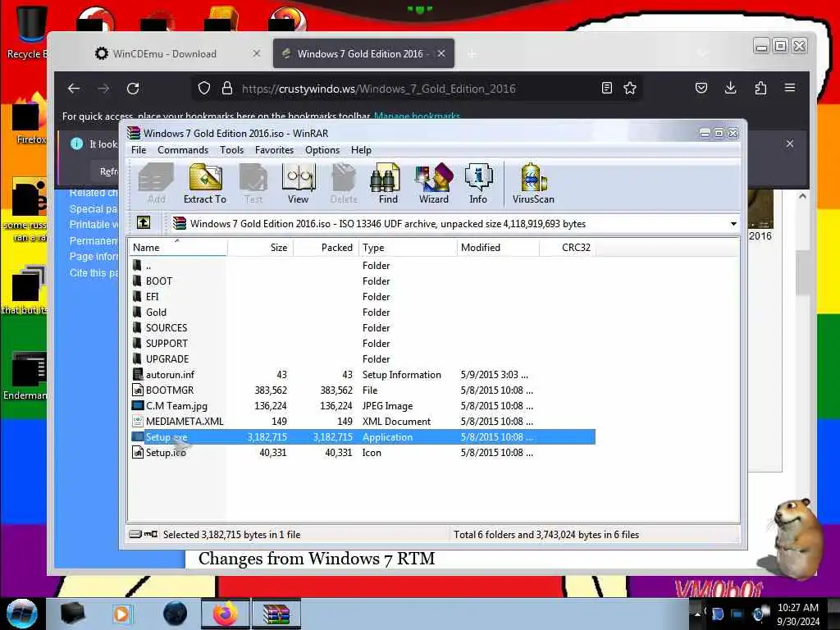The width and height of the screenshot is (840, 630).
Task: Open the Options menu
Action: click(322, 150)
